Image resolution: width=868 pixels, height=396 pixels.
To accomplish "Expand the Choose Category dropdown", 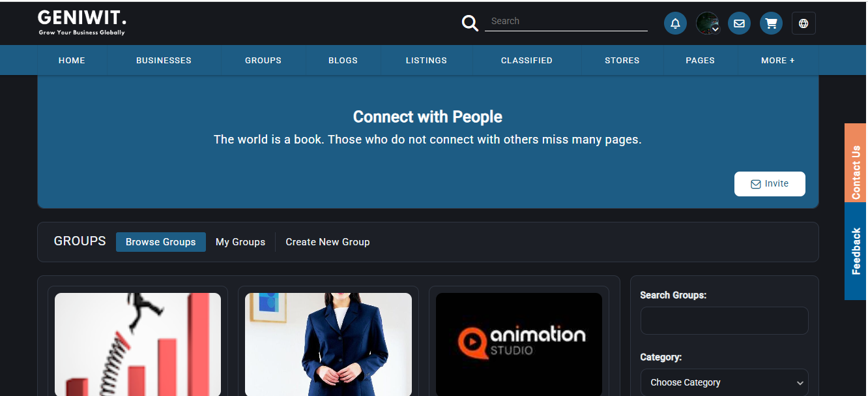I will point(724,382).
